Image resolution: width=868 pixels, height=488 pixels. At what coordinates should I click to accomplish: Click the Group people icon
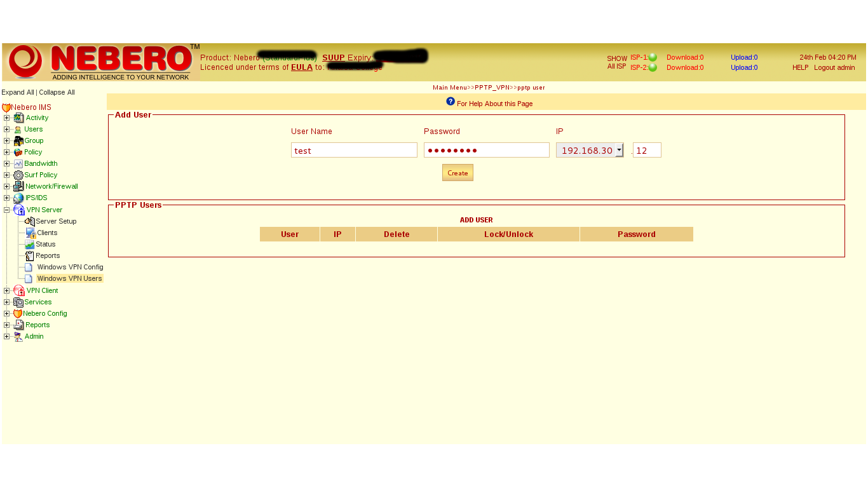pos(18,141)
